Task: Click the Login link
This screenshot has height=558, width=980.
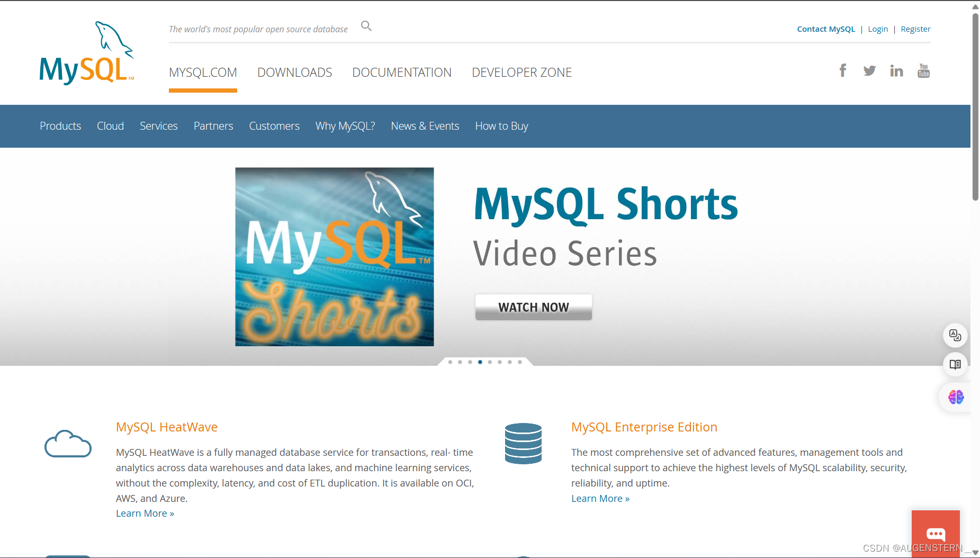Action: [878, 29]
